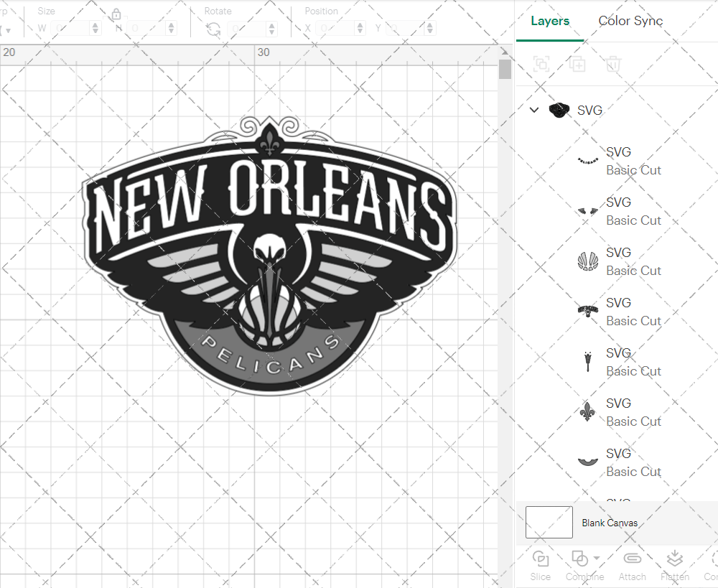718x588 pixels.
Task: Click the Width size input field
Action: [71, 29]
